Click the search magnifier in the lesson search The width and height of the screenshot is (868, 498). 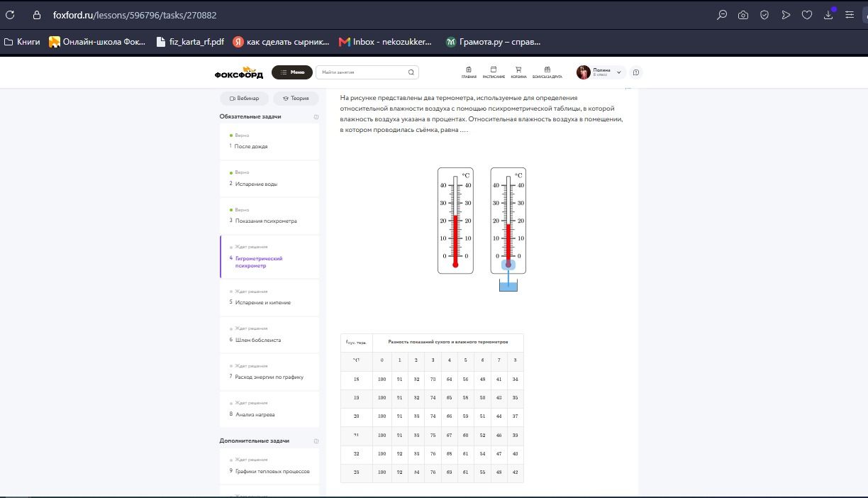(x=411, y=72)
